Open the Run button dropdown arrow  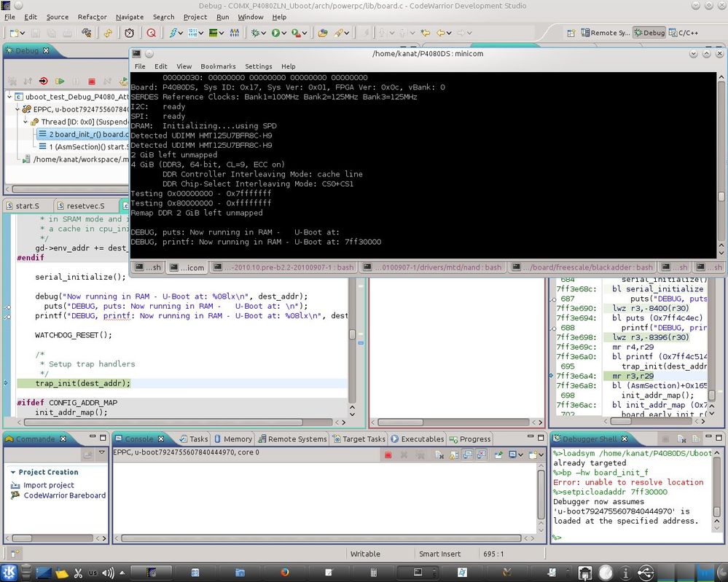click(283, 33)
